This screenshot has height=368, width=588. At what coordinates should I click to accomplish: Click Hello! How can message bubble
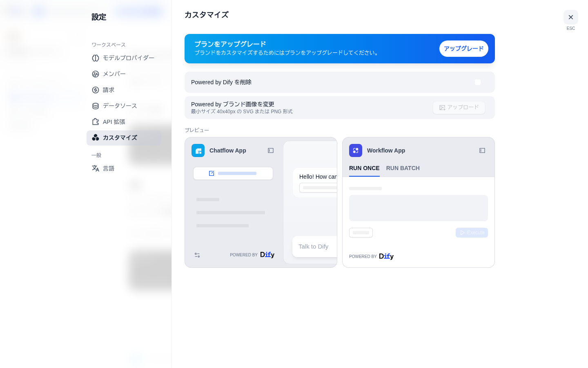coord(315,183)
